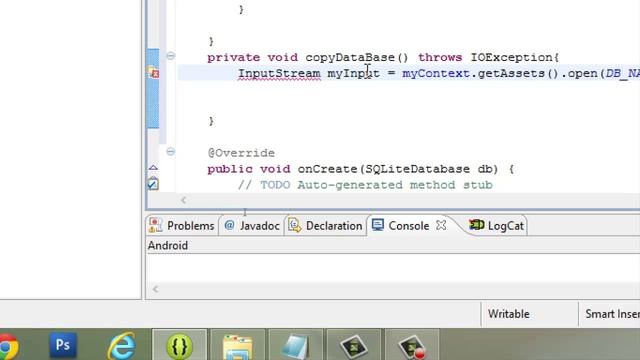Click the error marker beside InputStream line

153,72
